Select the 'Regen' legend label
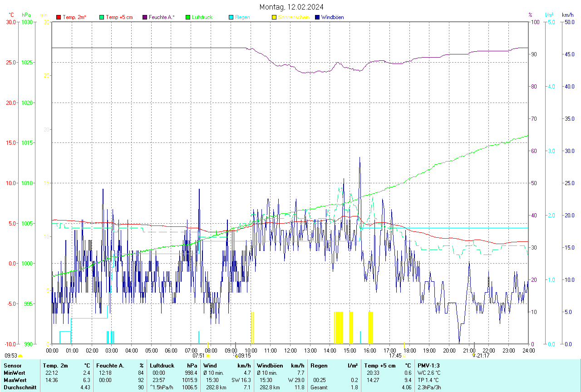Screen dimensions: 581x392 [242, 17]
